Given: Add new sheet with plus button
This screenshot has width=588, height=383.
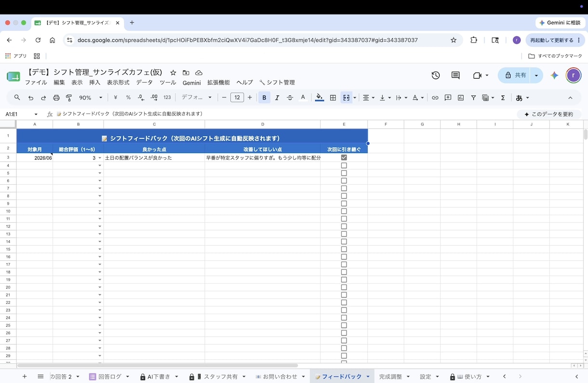Looking at the screenshot, I should click(x=25, y=377).
